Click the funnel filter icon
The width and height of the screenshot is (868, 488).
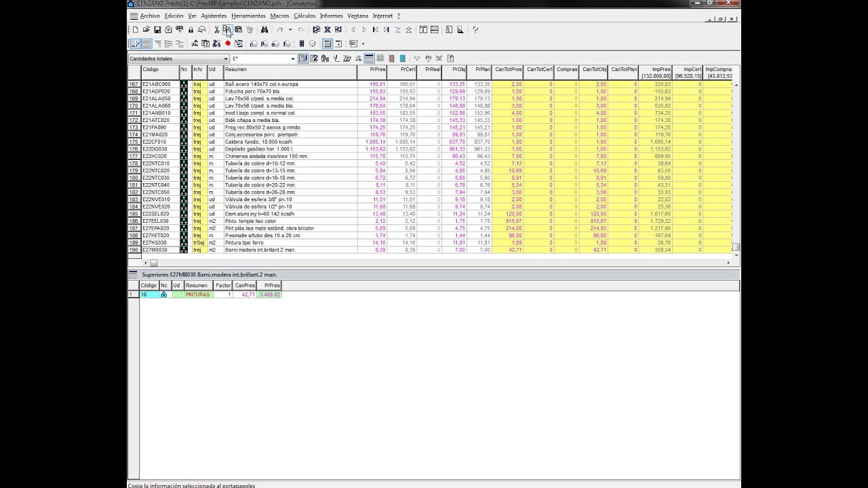[417, 59]
